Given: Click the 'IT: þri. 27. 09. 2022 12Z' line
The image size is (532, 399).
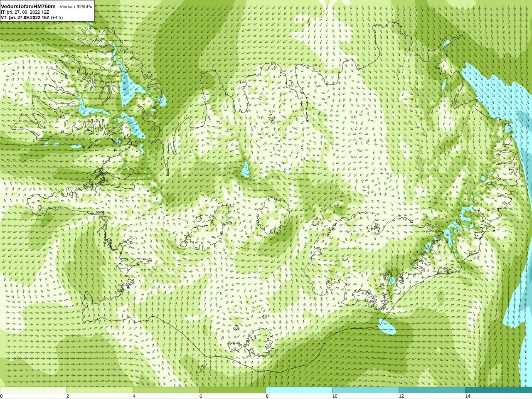Looking at the screenshot, I should point(25,12).
